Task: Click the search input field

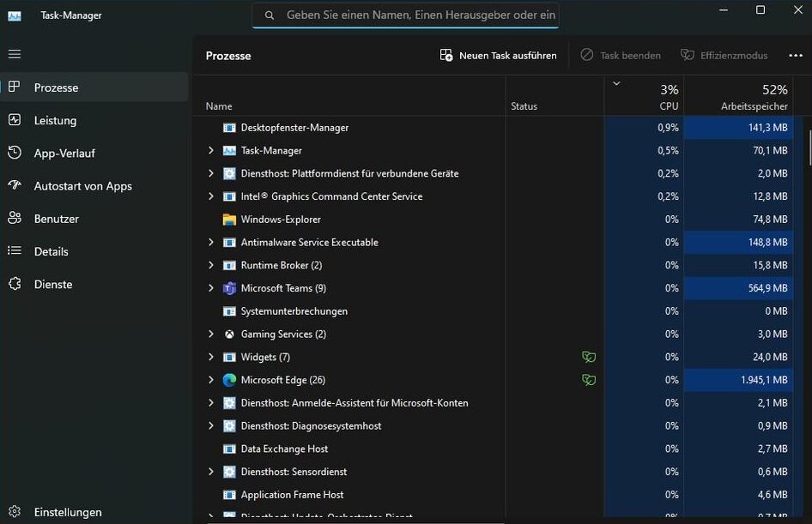Action: (405, 15)
